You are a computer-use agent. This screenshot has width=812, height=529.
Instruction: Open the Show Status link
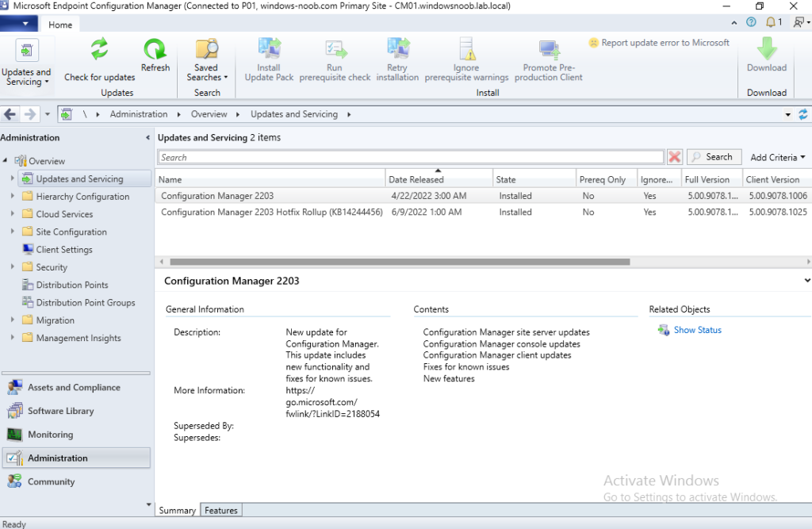[x=697, y=330]
